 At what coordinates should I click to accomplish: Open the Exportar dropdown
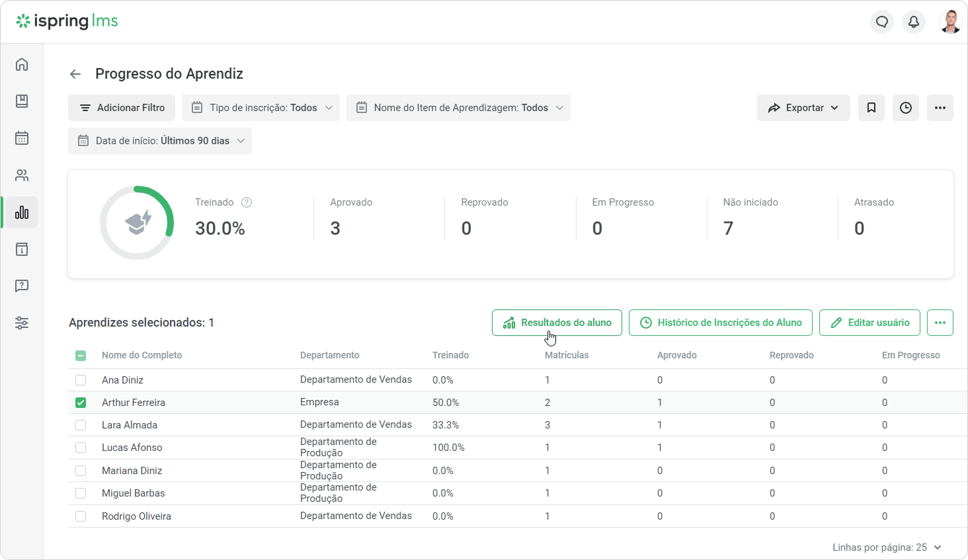pyautogui.click(x=803, y=108)
